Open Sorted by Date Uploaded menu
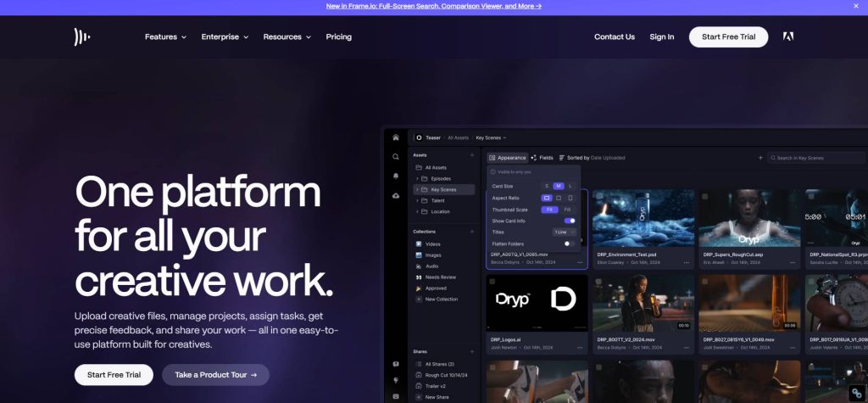Image resolution: width=868 pixels, height=403 pixels. 592,158
